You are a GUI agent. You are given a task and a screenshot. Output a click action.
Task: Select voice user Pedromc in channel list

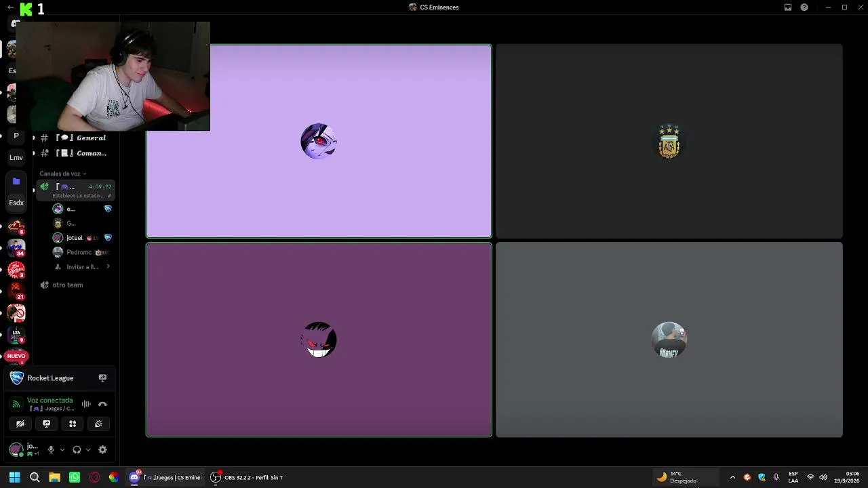click(x=82, y=252)
